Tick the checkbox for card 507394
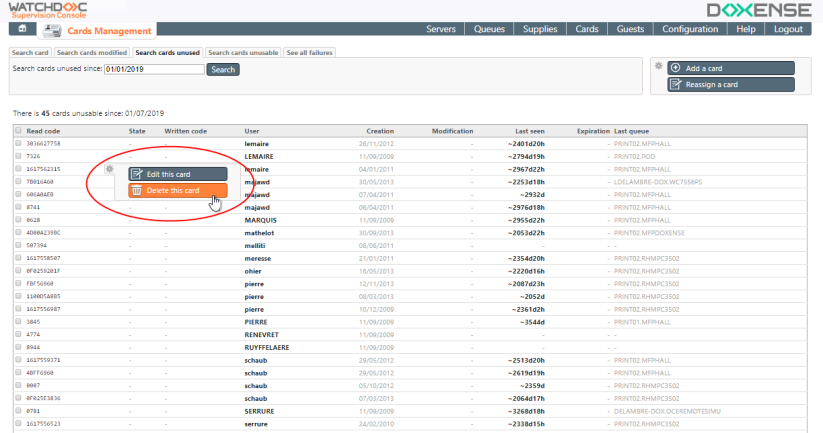Screen dimensions: 823x433 [x=18, y=245]
